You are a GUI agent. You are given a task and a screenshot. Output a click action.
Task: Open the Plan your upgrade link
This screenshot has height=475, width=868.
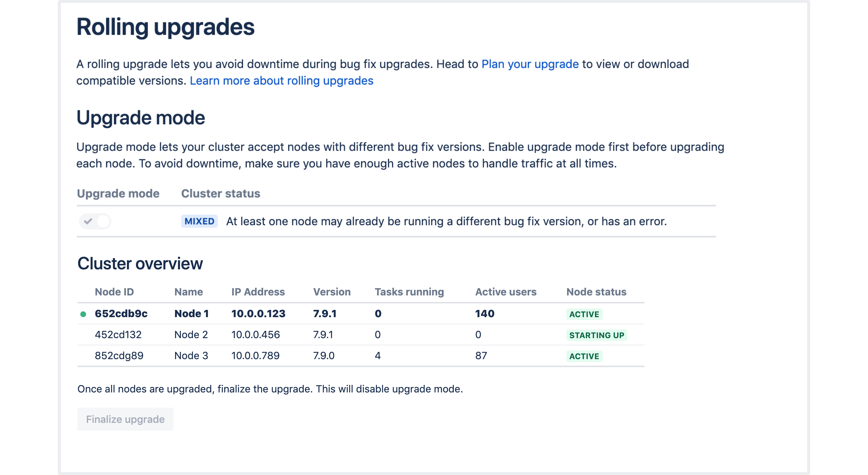pos(530,64)
